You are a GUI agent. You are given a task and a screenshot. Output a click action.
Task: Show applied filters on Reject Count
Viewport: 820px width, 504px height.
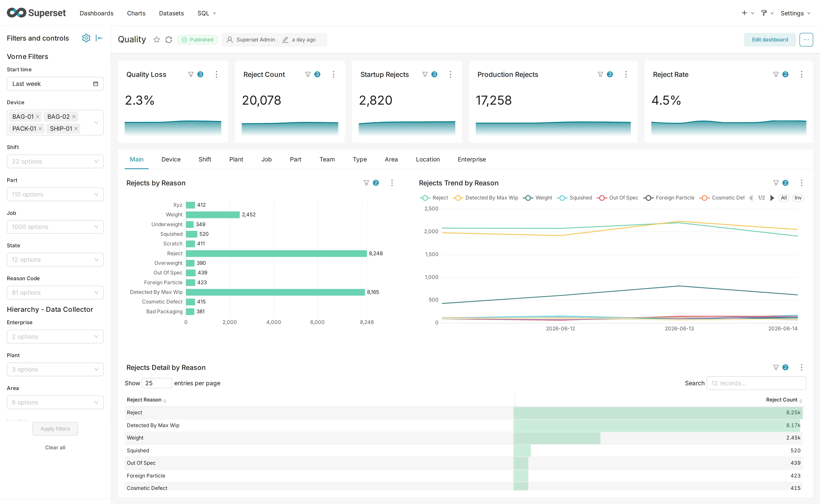[313, 74]
